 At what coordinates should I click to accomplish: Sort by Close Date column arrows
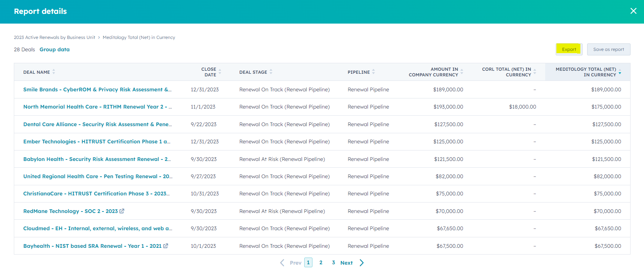pos(220,72)
